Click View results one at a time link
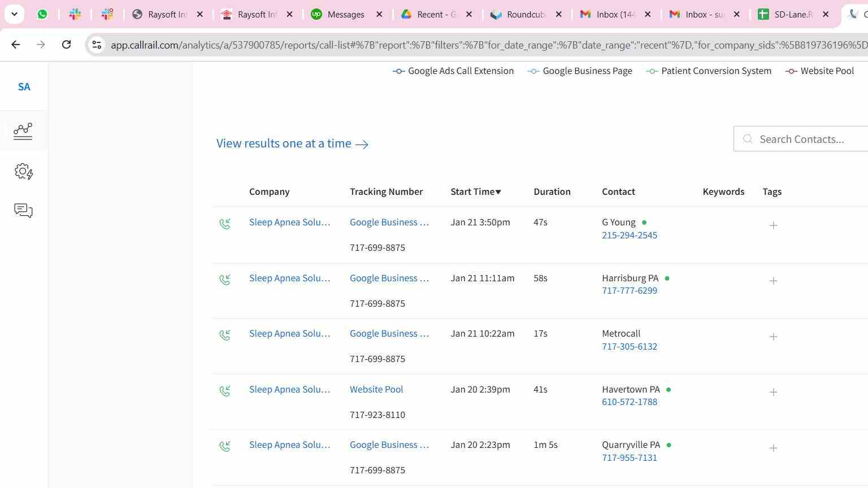This screenshot has width=868, height=488. (x=292, y=143)
